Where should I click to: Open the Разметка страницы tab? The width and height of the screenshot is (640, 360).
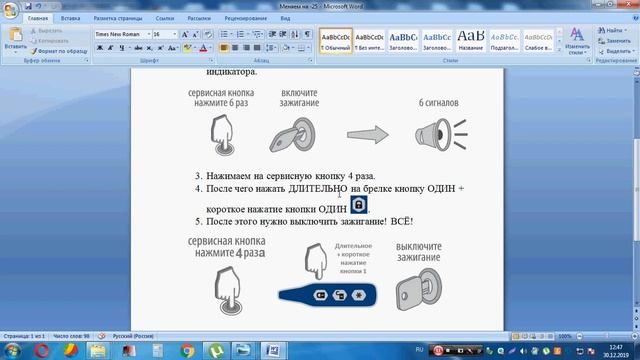pos(118,18)
